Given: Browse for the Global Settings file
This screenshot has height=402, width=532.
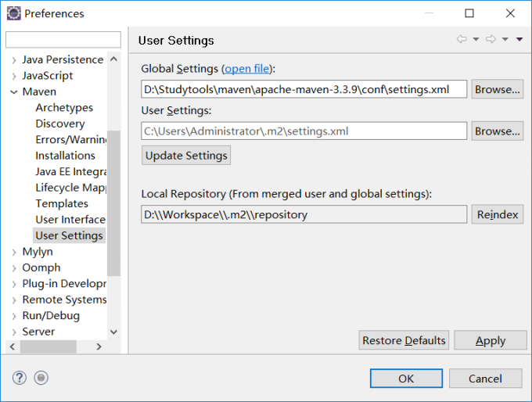Looking at the screenshot, I should point(497,89).
